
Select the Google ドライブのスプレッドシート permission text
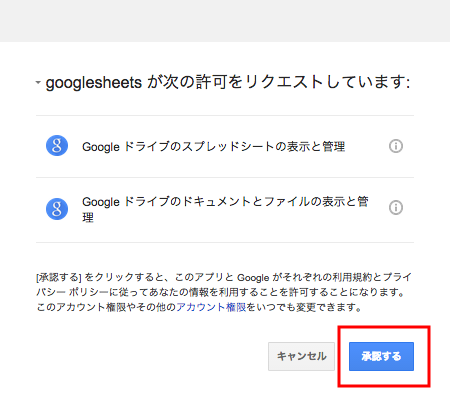pyautogui.click(x=213, y=147)
